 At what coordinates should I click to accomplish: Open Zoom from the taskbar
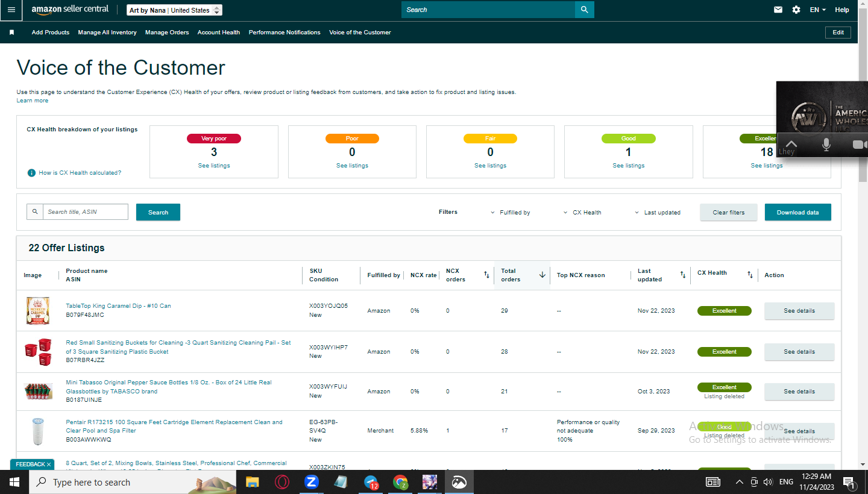(311, 482)
